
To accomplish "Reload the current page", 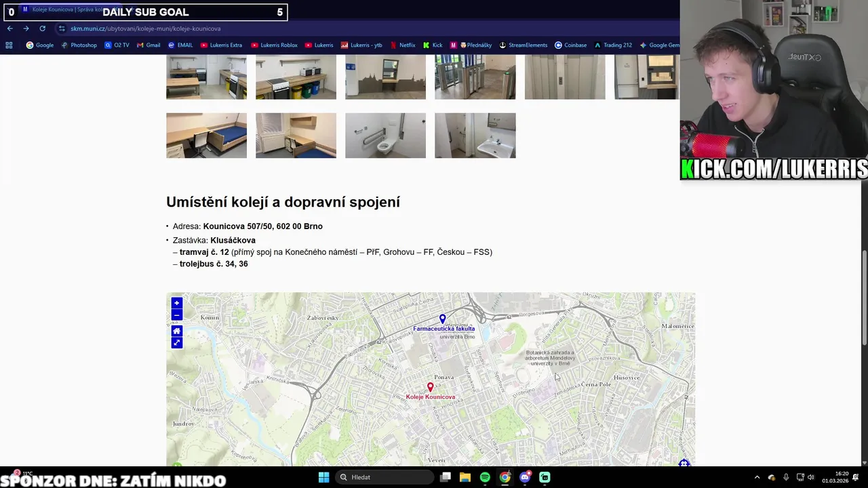I will pos(42,28).
